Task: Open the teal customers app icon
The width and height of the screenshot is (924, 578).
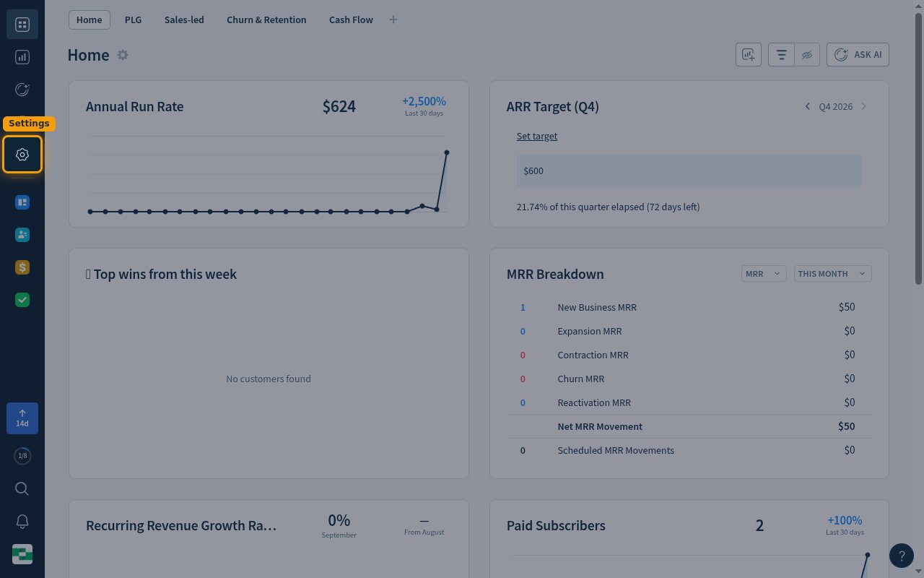Action: [x=22, y=235]
